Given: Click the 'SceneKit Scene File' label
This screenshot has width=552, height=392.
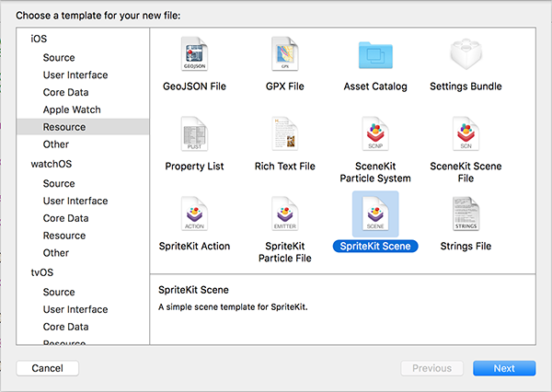Looking at the screenshot, I should pos(466,172).
